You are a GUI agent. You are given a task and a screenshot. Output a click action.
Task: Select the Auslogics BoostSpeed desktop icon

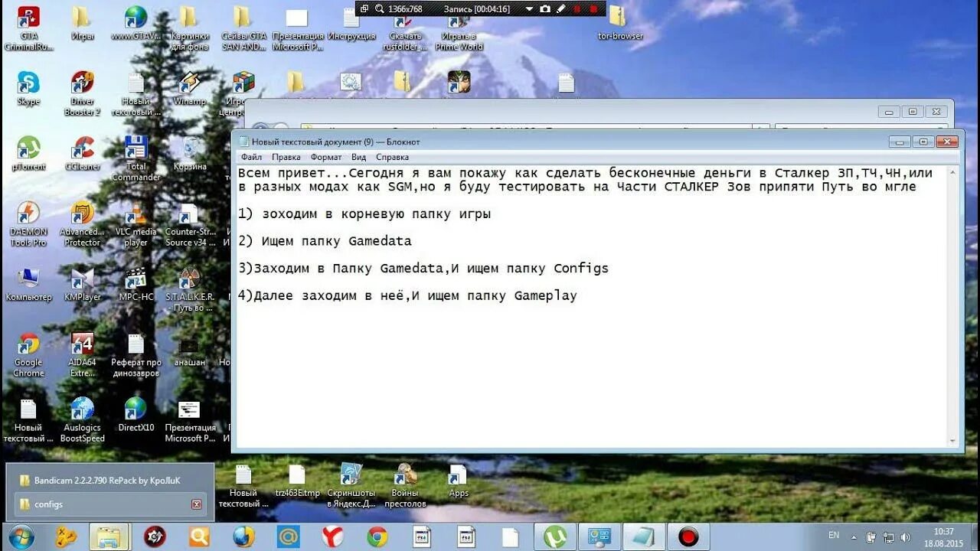82,419
